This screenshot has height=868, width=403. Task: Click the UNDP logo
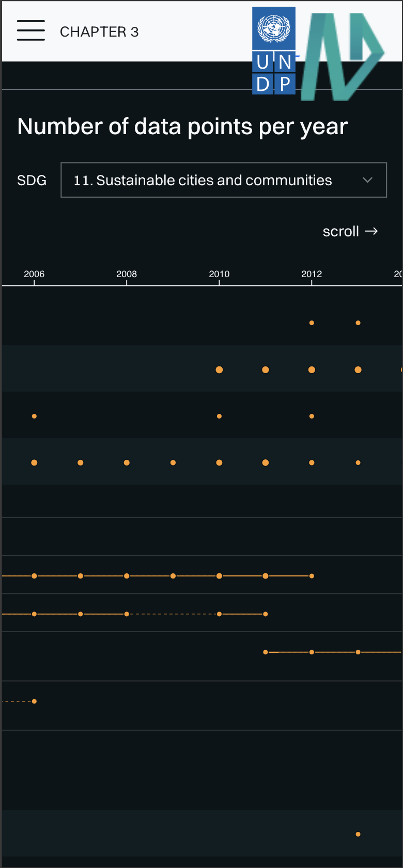(x=274, y=51)
